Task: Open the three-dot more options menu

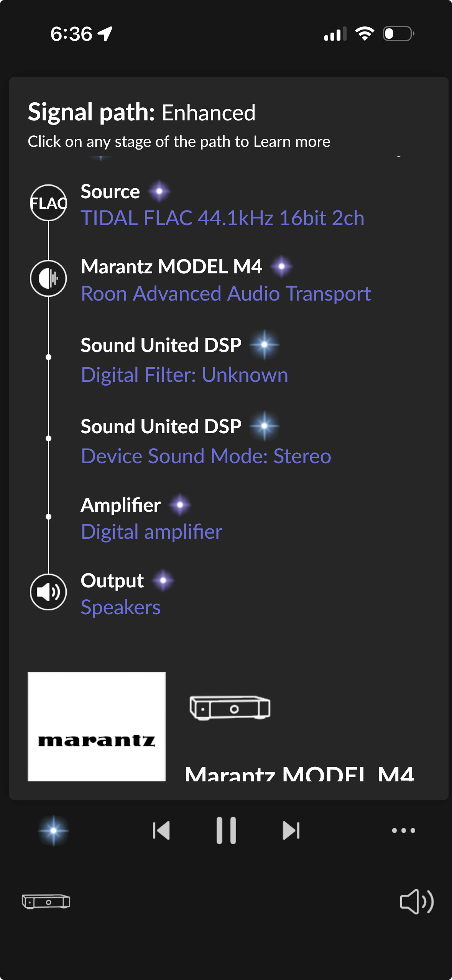Action: coord(404,830)
